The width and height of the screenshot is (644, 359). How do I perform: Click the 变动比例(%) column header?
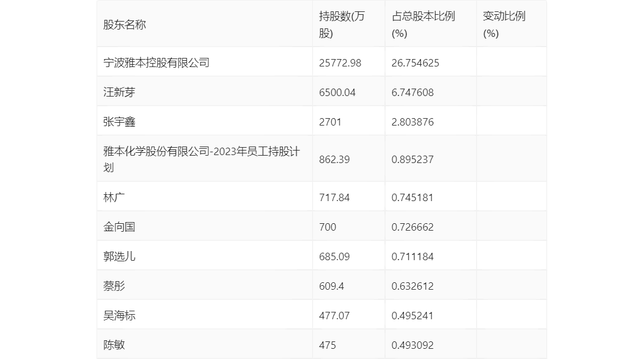[x=504, y=24]
